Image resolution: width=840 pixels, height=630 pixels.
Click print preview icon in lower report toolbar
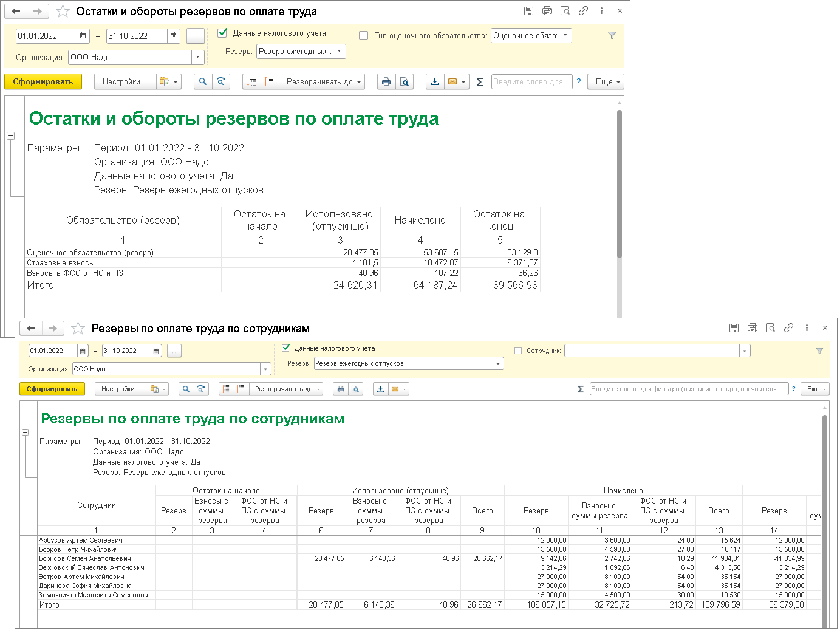click(x=356, y=389)
